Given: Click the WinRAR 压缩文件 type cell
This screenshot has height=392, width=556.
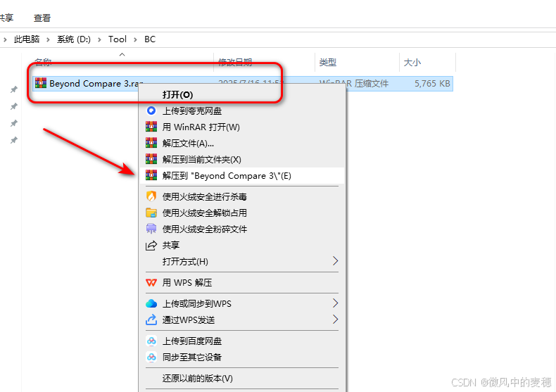Looking at the screenshot, I should tap(354, 84).
